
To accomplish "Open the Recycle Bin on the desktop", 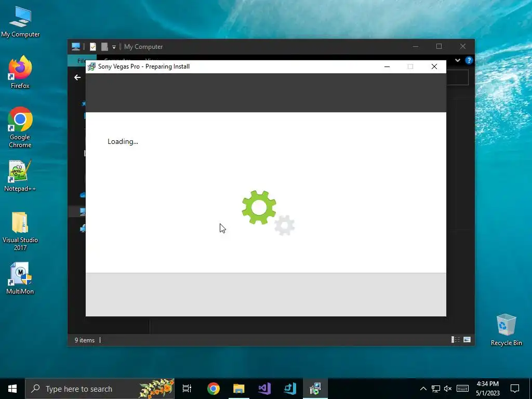I will click(506, 330).
